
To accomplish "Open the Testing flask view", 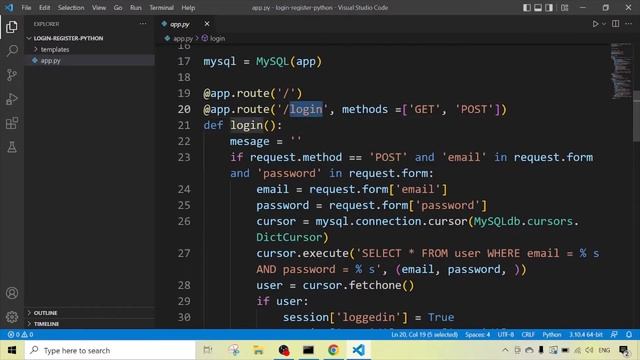I will [12, 147].
